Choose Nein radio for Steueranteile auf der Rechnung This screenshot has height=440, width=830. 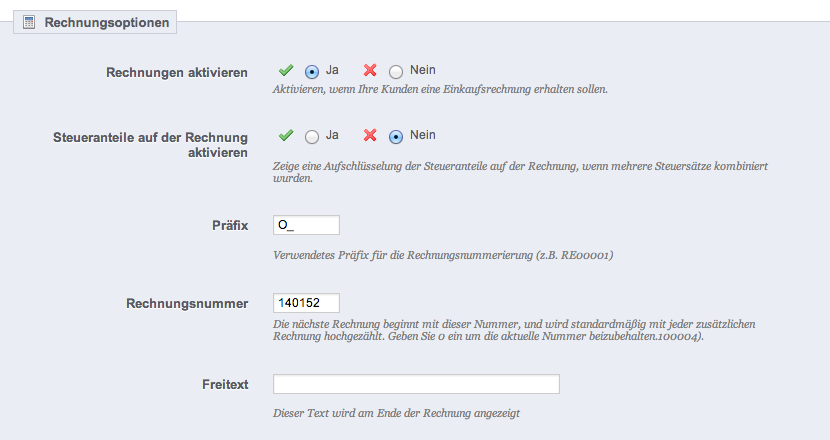[x=396, y=136]
